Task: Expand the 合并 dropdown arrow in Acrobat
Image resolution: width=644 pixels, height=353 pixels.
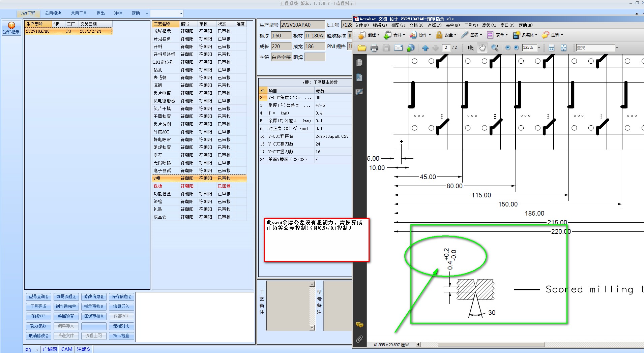Action: pyautogui.click(x=404, y=35)
